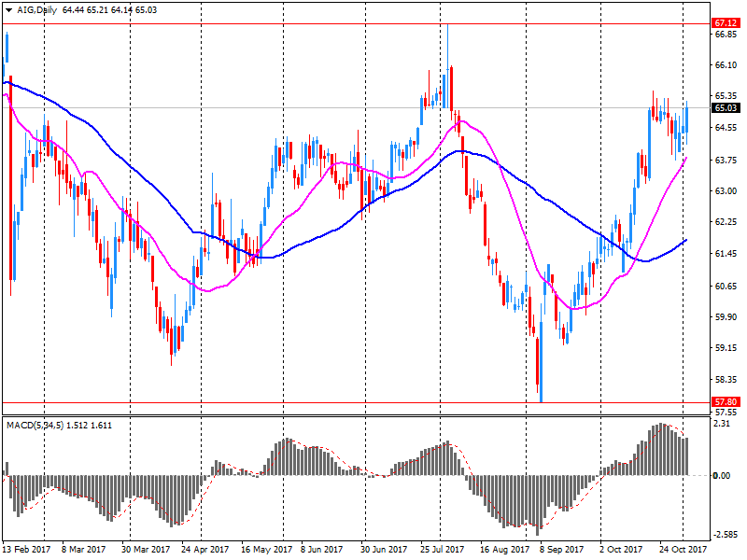Viewport: 747px width, 560px height.
Task: Select the MACD scale value -2.585
Action: pyautogui.click(x=726, y=535)
